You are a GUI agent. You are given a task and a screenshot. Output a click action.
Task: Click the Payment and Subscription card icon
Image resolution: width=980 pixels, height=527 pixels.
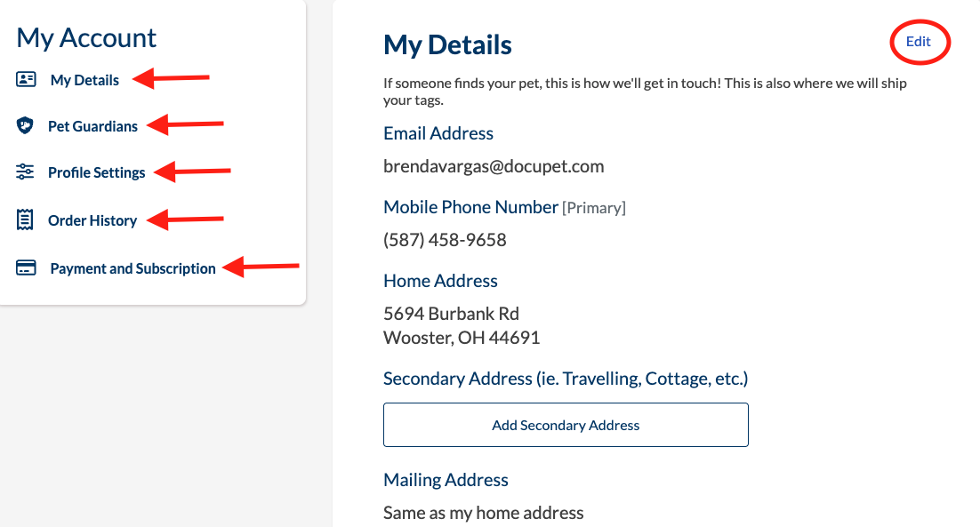(26, 267)
